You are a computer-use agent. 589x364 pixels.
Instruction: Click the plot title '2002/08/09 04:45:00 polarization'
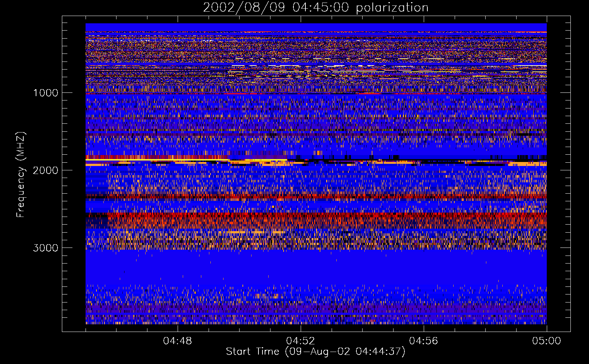click(316, 7)
